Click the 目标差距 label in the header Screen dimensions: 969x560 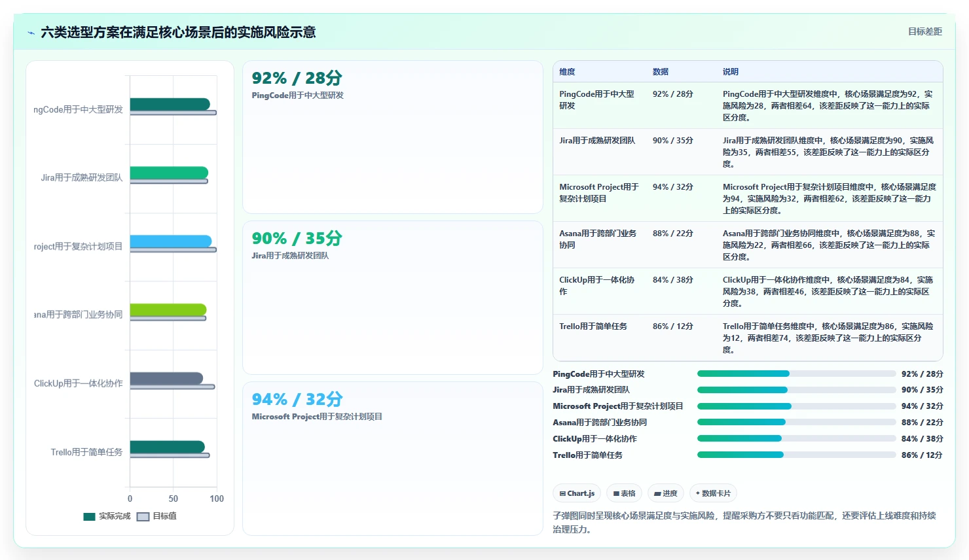coord(924,31)
